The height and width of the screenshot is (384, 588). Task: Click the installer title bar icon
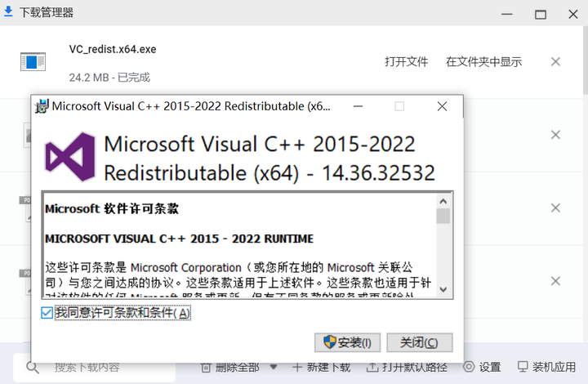coord(42,106)
